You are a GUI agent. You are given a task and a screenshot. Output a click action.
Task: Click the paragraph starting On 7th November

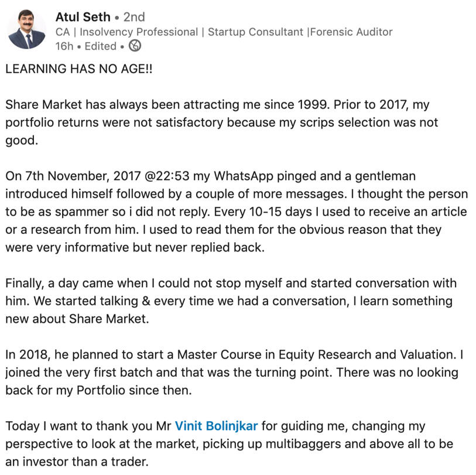coord(234,211)
